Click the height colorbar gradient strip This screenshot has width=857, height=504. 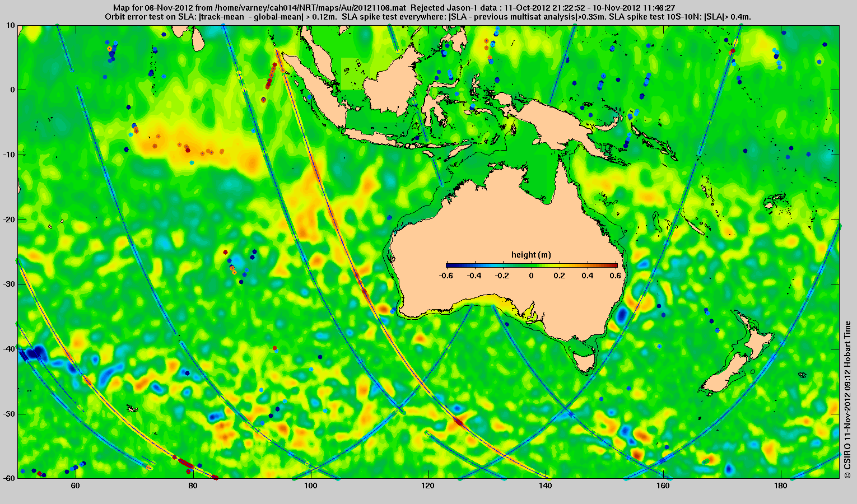coord(532,265)
